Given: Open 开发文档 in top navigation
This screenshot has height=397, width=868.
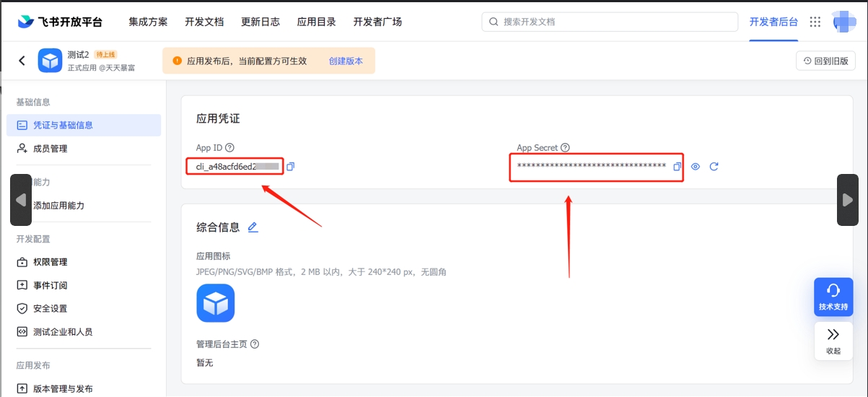Looking at the screenshot, I should 204,22.
